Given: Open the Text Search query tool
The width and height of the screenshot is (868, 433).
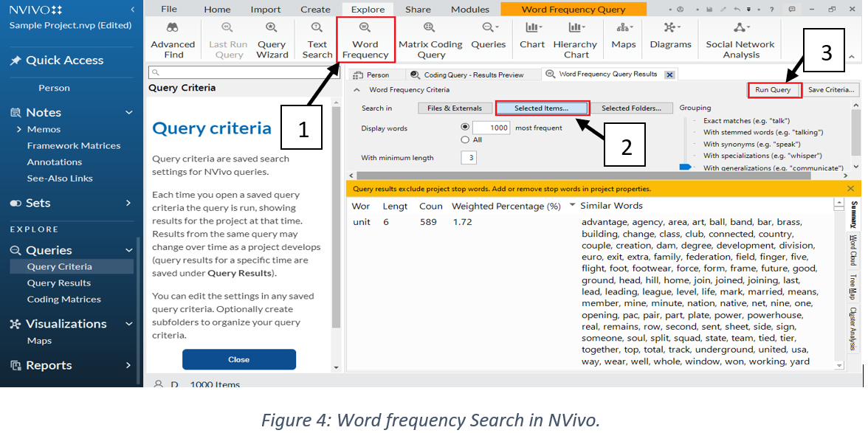Looking at the screenshot, I should [x=317, y=44].
